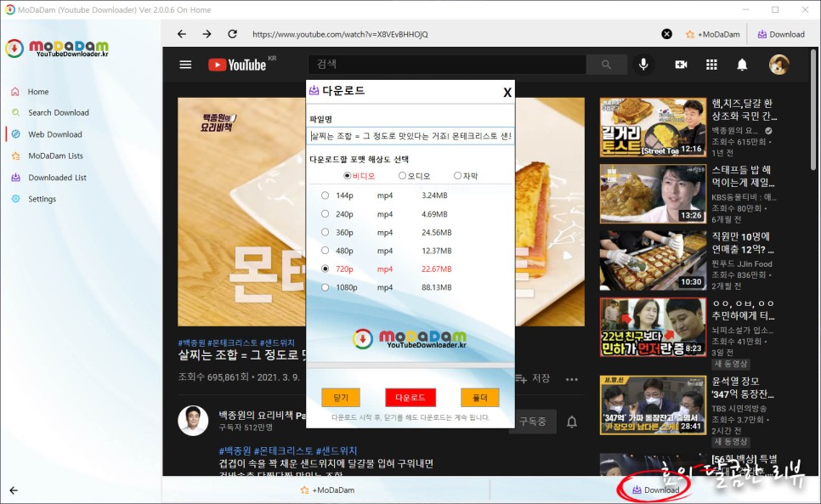Select the 1080p mp4 quality option
Image resolution: width=821 pixels, height=504 pixels.
(x=325, y=287)
